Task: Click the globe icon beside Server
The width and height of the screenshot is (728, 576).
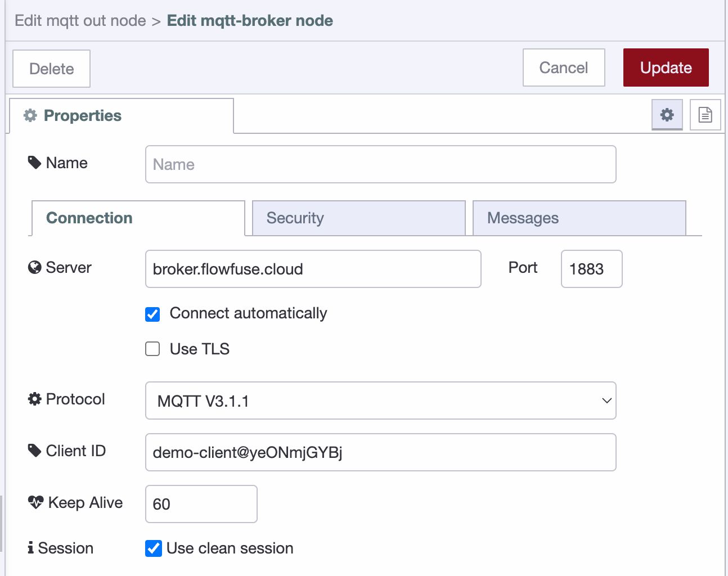Action: (x=34, y=268)
